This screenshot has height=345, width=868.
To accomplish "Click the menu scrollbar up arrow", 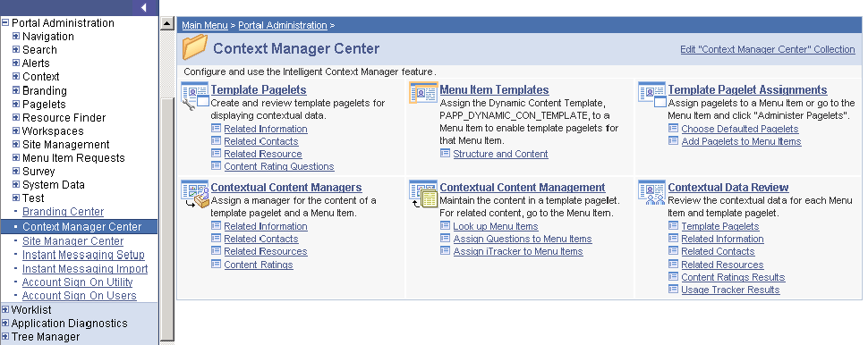I will (x=167, y=24).
